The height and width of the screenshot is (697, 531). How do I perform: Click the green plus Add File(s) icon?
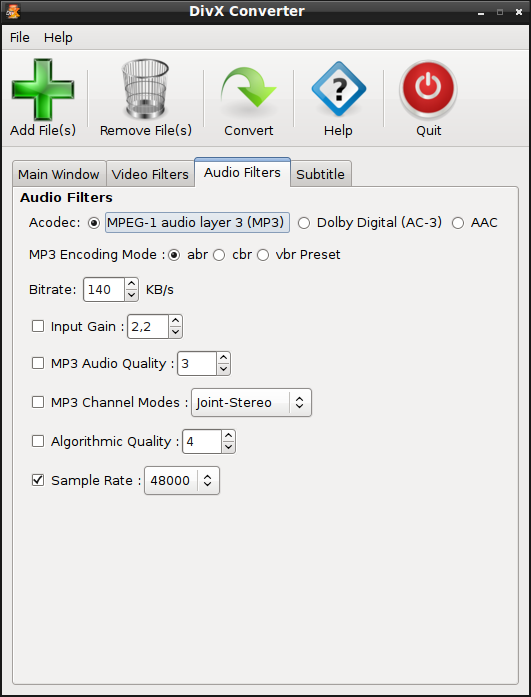click(x=43, y=89)
